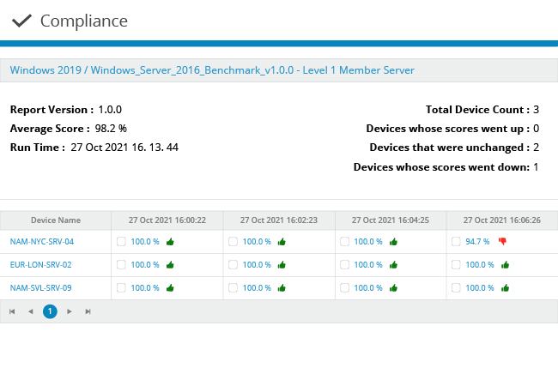Open 100.0 % score for NAM-NYC-SRV-04 at 16:02:23
Image resolution: width=558 pixels, height=392 pixels.
(x=257, y=242)
